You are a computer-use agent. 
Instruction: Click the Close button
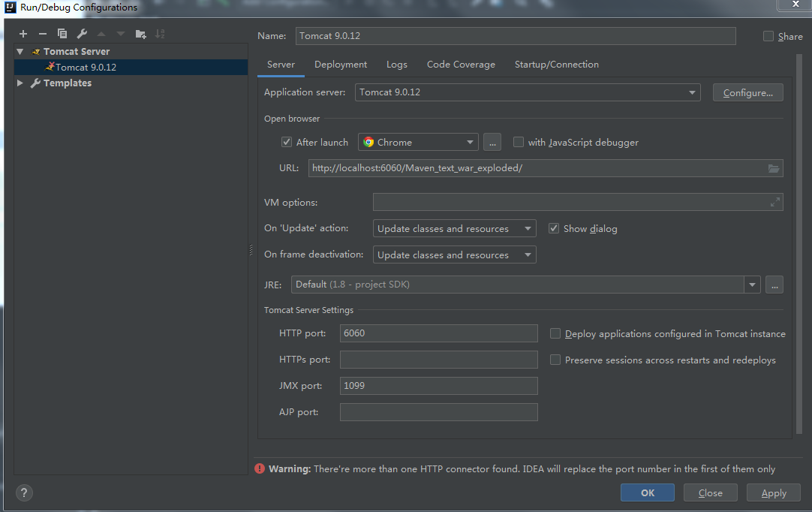(710, 492)
